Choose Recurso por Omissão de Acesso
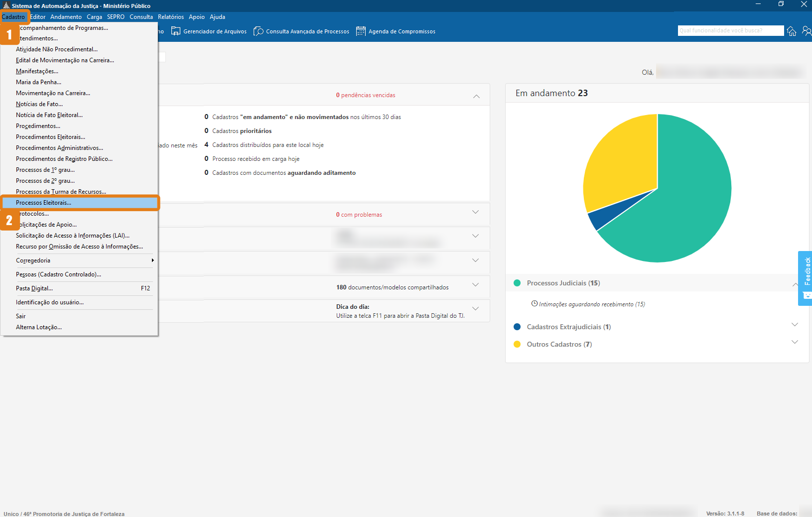 click(80, 247)
